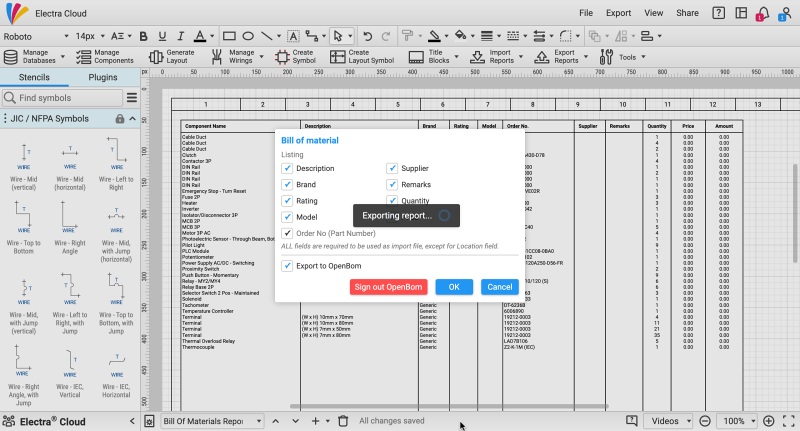The width and height of the screenshot is (800, 431).
Task: Click the horizontal canvas scrollbar
Action: coord(449,407)
